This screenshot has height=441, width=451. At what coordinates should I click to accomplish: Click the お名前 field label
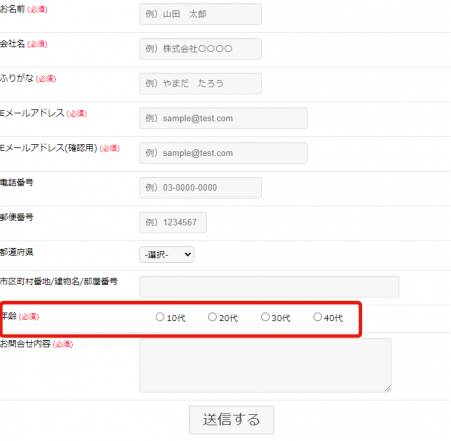(x=12, y=9)
